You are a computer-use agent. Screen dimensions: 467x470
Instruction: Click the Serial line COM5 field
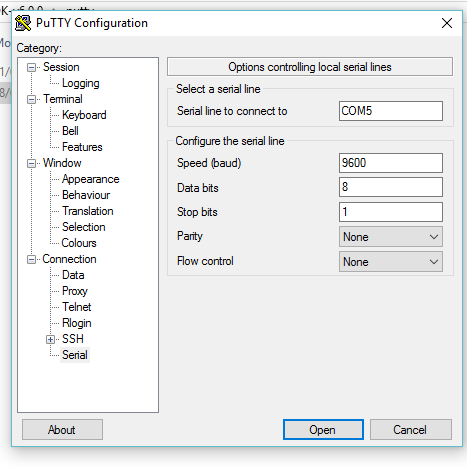pyautogui.click(x=391, y=111)
